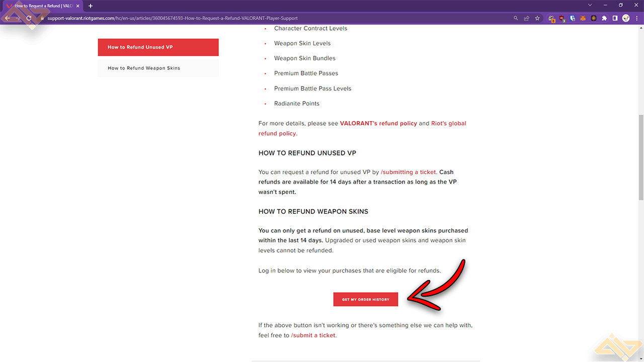Open the Extensions puzzle menu
644x362 pixels.
pos(604,18)
